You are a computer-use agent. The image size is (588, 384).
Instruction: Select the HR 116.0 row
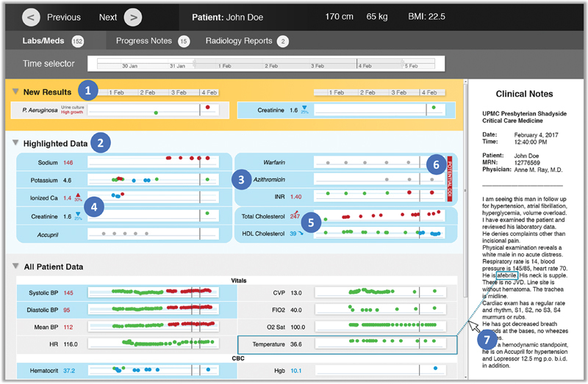pyautogui.click(x=126, y=344)
